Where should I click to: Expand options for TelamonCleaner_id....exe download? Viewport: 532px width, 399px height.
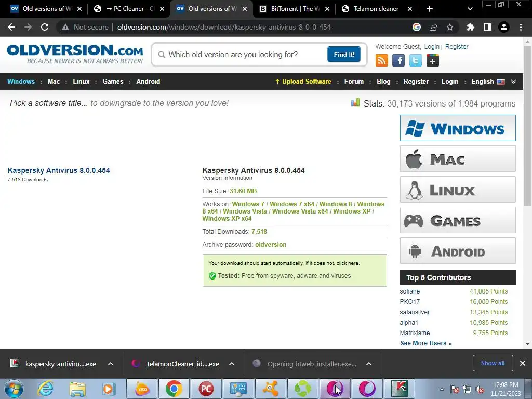[x=232, y=364]
